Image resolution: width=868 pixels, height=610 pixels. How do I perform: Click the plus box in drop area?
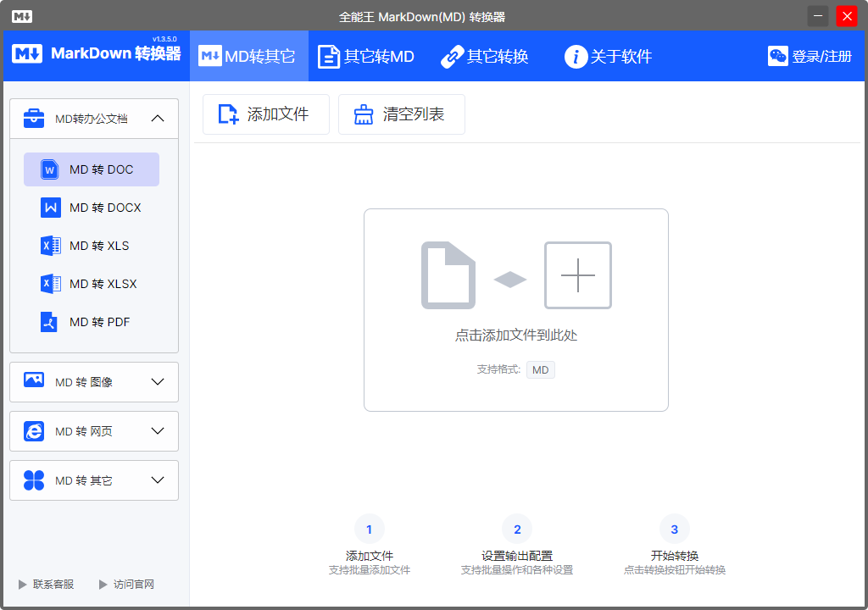[x=578, y=275]
